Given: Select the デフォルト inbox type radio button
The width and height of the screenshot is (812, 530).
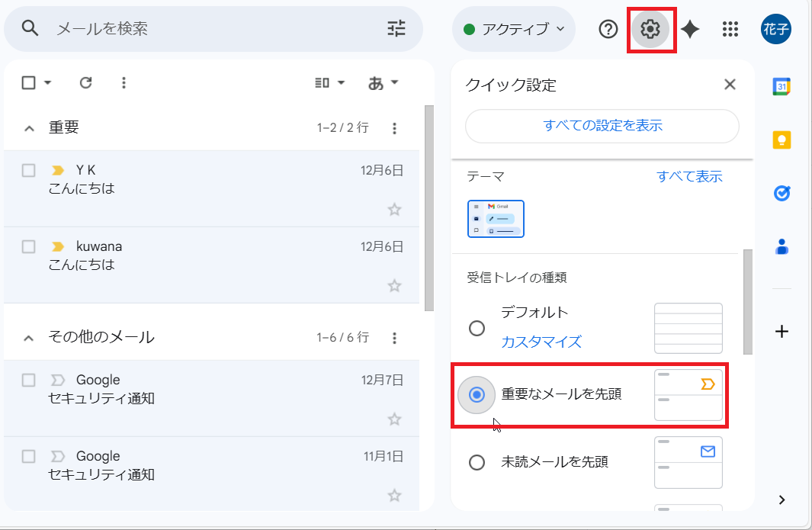Looking at the screenshot, I should point(477,328).
